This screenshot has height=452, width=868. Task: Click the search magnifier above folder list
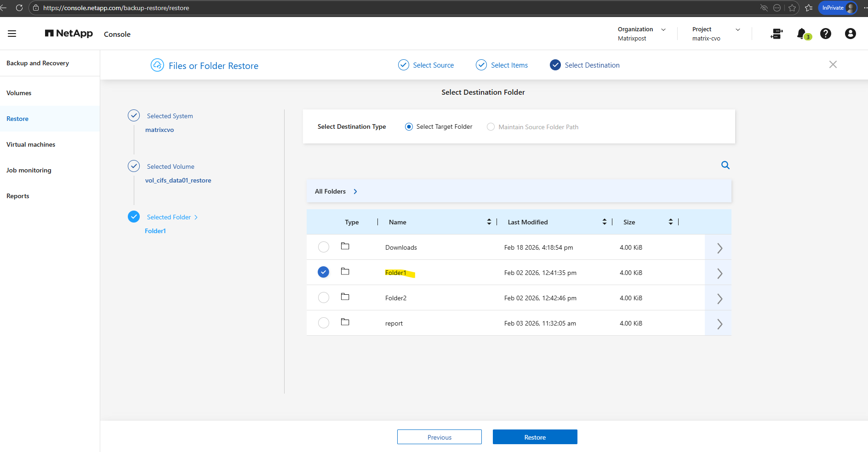[725, 165]
